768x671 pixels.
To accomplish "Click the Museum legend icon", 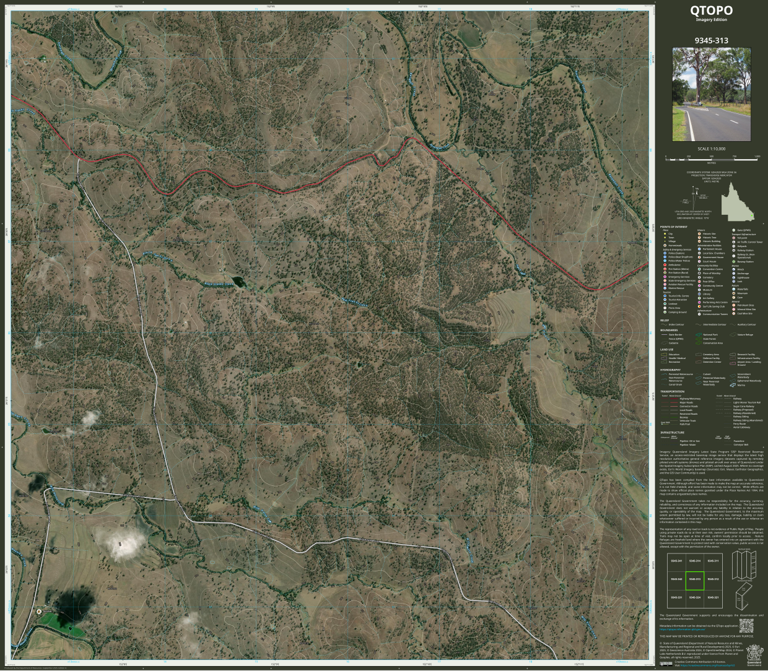I will click(699, 290).
